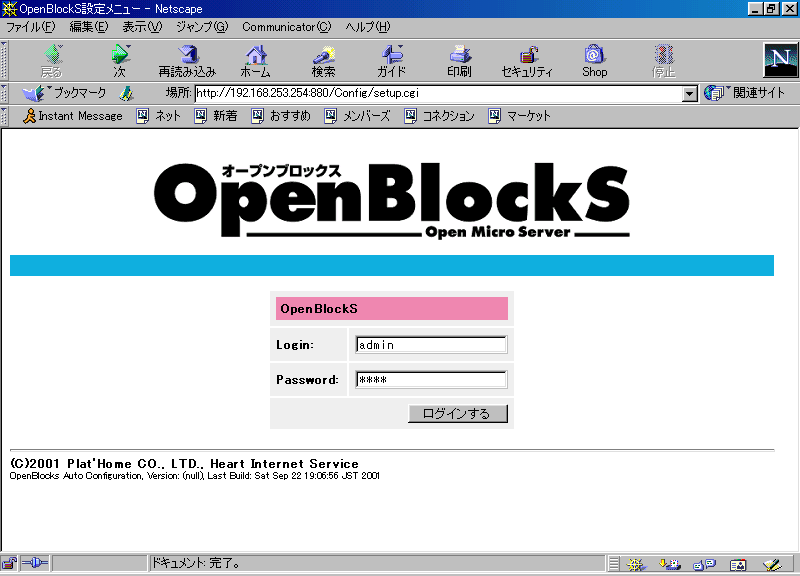Viewport: 800px width, 576px height.
Task: Open the Shop toolbar icon
Action: (595, 60)
